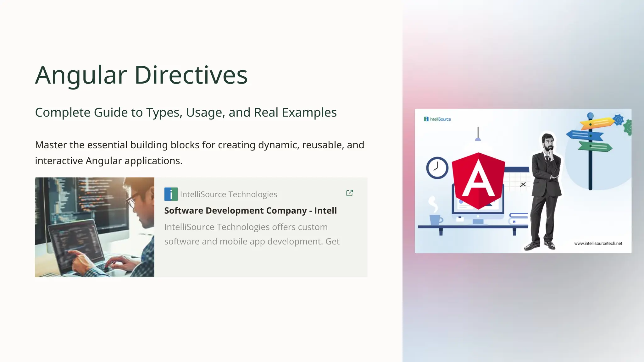Click the 'IntelliSource Technologies' site name
This screenshot has height=362, width=644.
click(229, 195)
